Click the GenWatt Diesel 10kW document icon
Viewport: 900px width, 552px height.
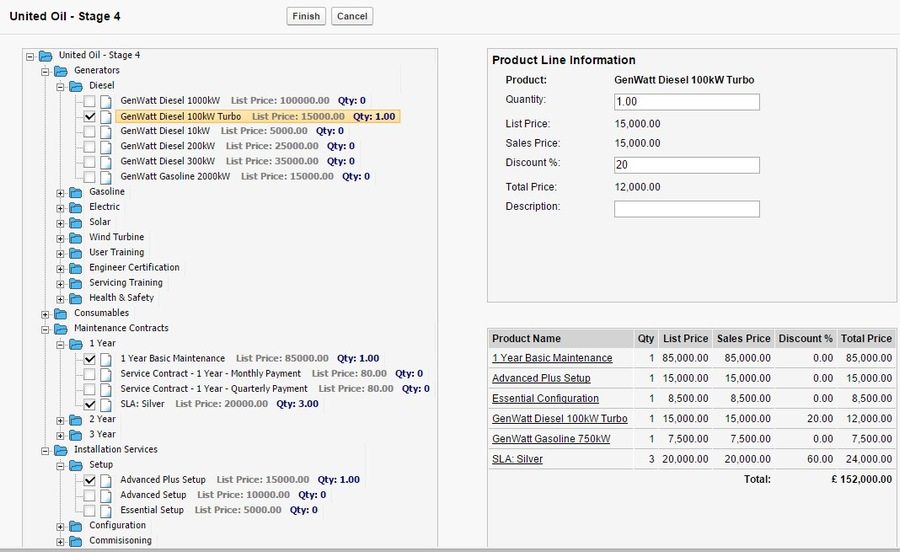(106, 131)
